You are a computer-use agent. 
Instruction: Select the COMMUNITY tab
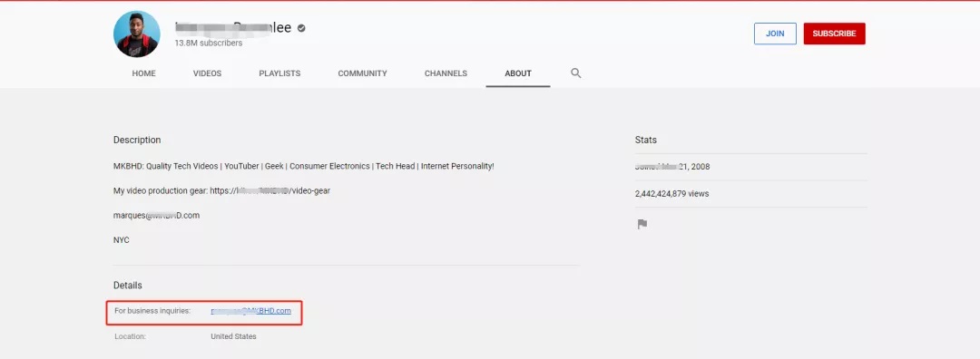click(x=362, y=73)
